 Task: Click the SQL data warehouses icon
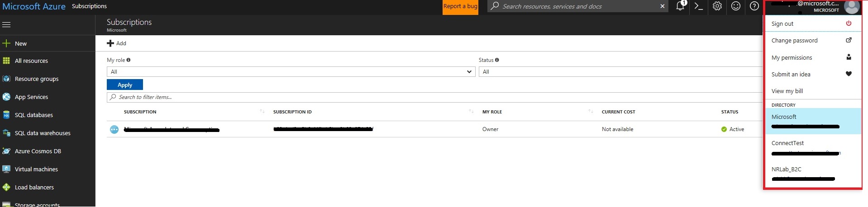[6, 133]
